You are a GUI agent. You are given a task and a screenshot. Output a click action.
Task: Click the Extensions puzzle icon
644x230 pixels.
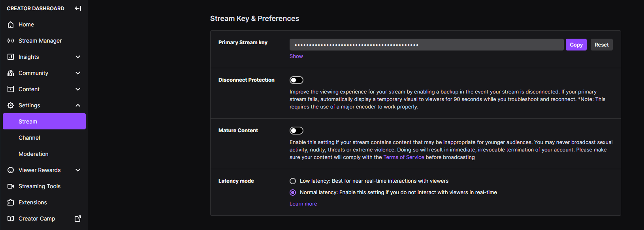pyautogui.click(x=11, y=202)
